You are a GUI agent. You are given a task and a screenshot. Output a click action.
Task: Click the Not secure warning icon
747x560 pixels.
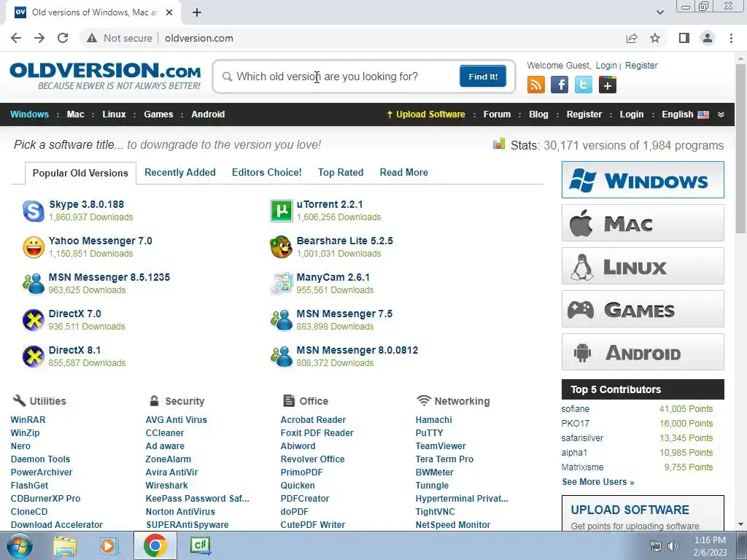tap(92, 38)
